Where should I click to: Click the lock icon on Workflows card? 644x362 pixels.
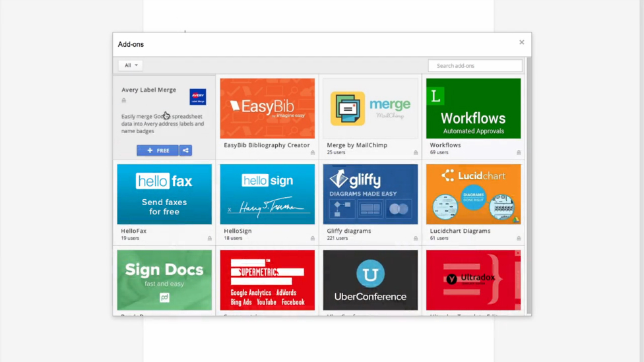point(519,153)
